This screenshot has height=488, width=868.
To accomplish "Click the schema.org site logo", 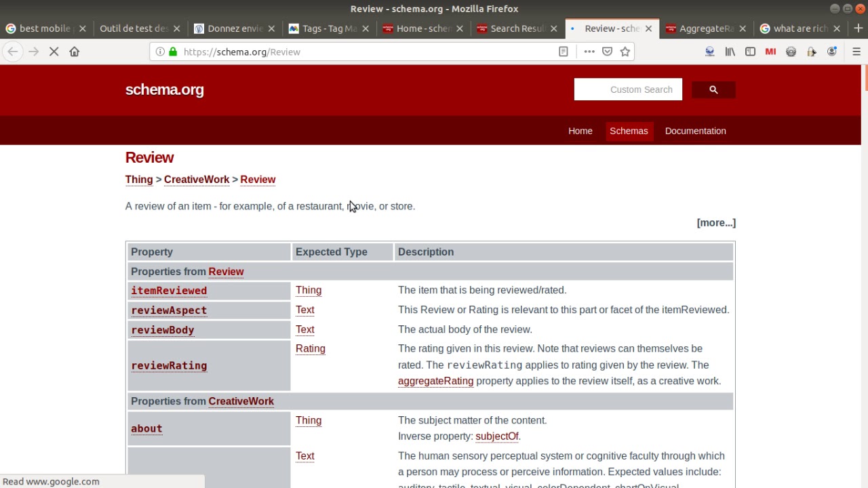I will point(164,89).
